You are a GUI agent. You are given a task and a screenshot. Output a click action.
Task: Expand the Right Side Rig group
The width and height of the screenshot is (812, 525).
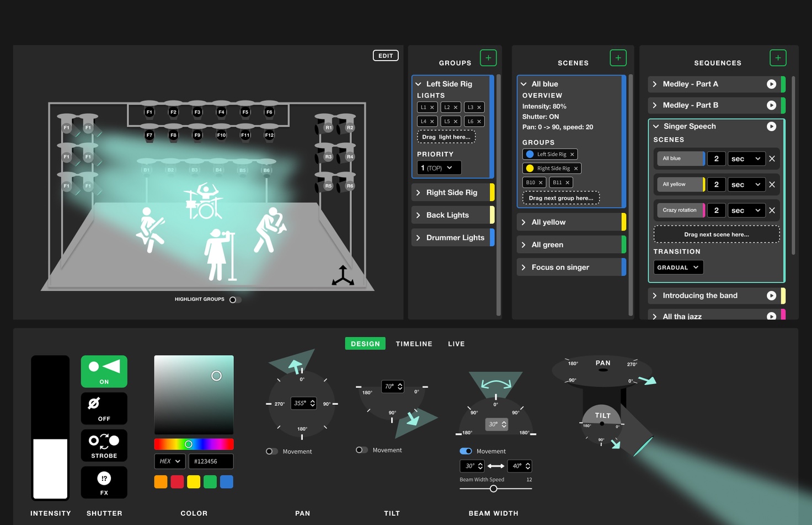click(x=419, y=192)
